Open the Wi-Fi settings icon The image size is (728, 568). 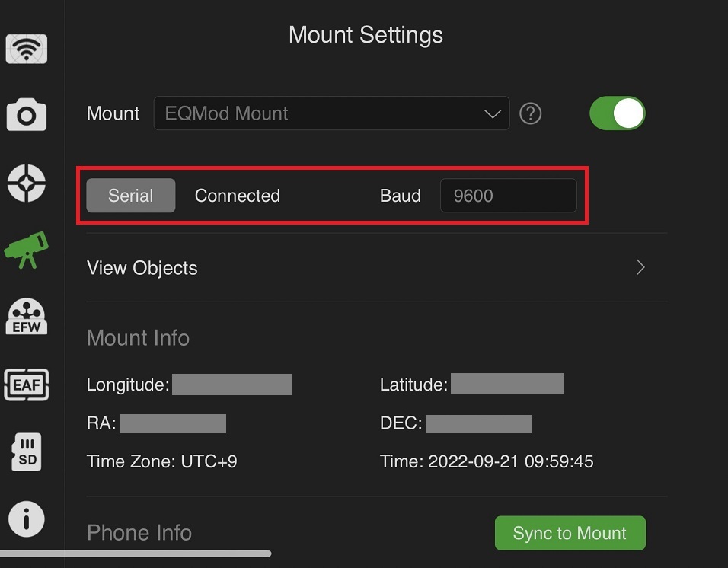[x=27, y=49]
